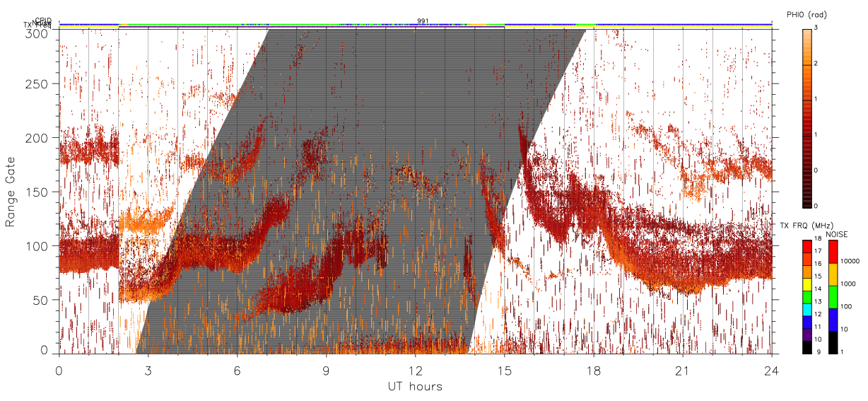
Task: Click the NOISE tick label 100
Action: pyautogui.click(x=846, y=306)
